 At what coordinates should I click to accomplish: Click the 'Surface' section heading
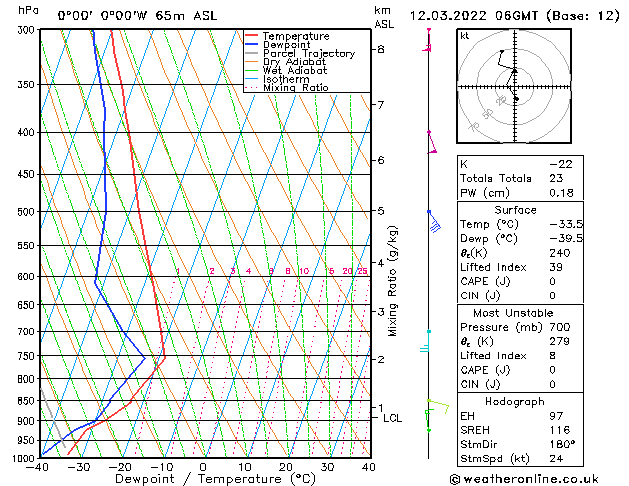tap(515, 210)
